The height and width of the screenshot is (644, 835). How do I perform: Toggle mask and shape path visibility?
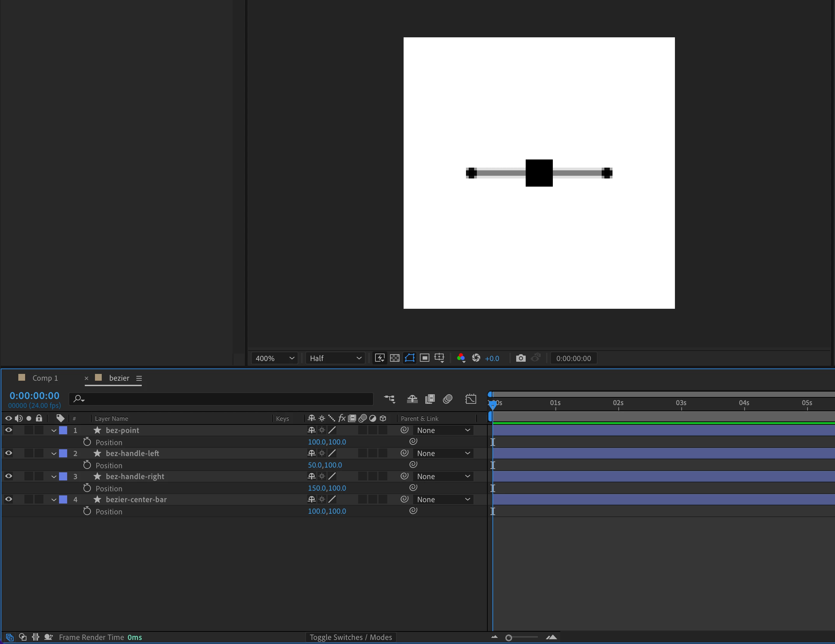coord(409,358)
